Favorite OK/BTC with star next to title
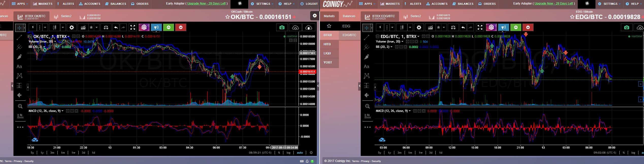 tap(227, 17)
